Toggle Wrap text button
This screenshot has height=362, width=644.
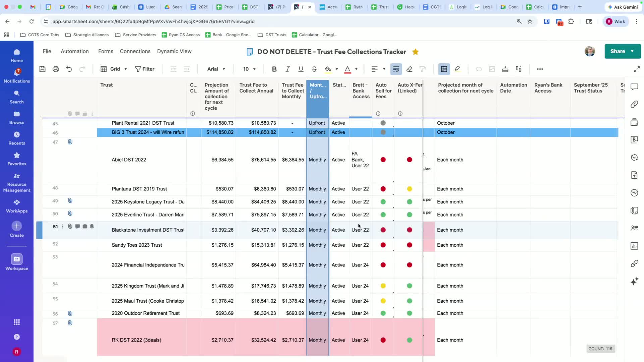tap(396, 69)
